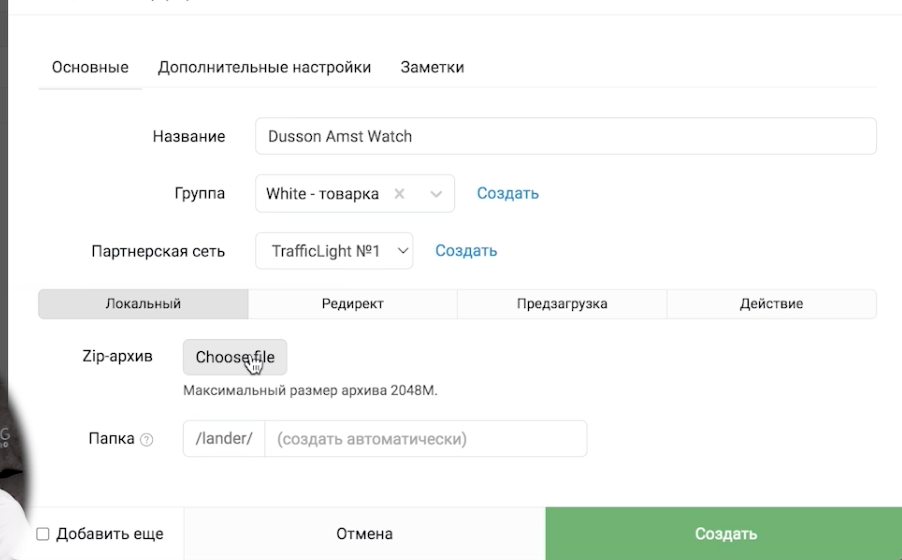Go to the Заметки tab
The image size is (902, 560).
pyautogui.click(x=433, y=67)
